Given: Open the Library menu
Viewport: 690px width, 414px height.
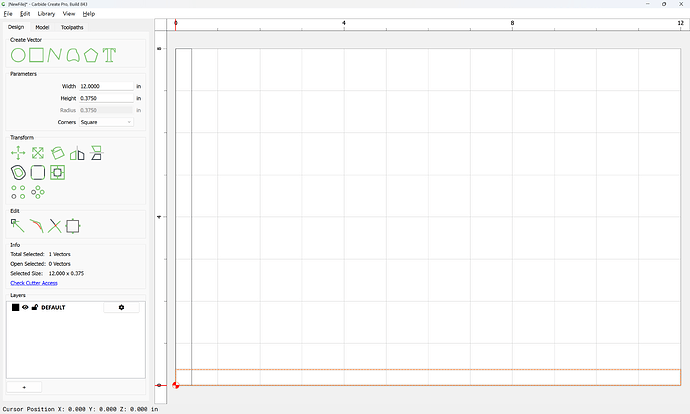Looking at the screenshot, I should coord(46,14).
